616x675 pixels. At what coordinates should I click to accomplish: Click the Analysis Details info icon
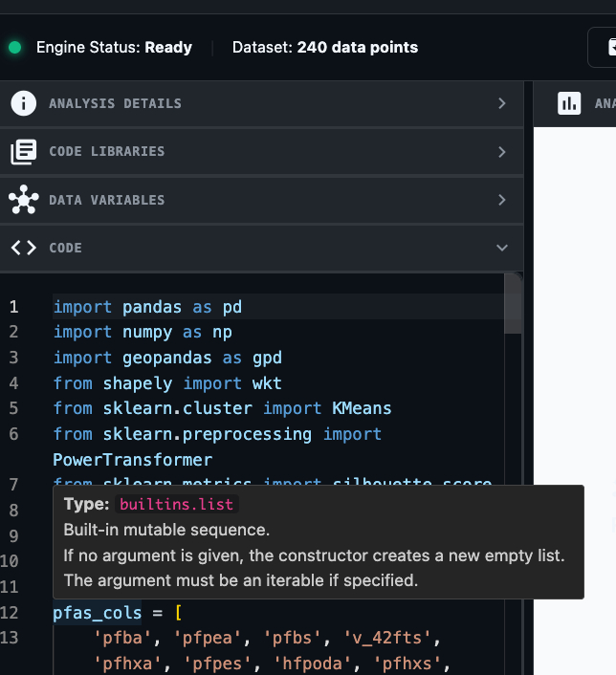tap(23, 103)
